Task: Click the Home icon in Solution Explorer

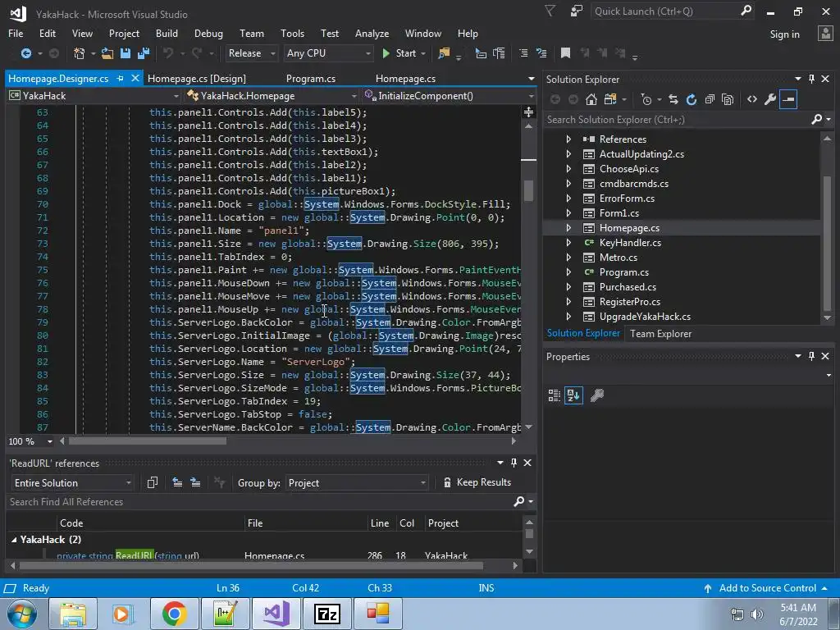Action: point(591,99)
